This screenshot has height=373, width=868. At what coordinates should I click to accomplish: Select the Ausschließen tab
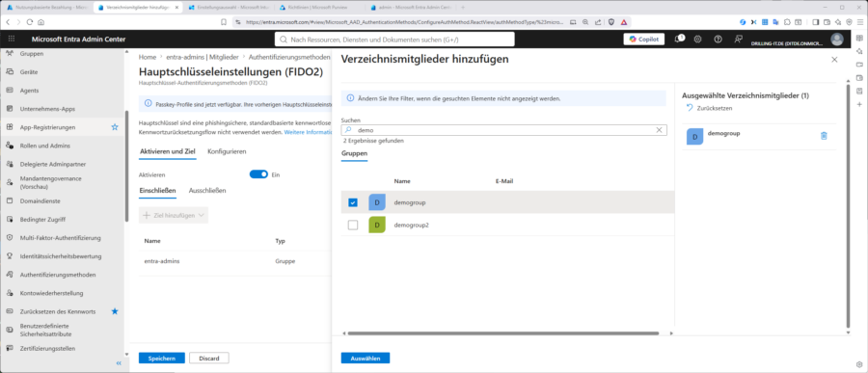[207, 191]
